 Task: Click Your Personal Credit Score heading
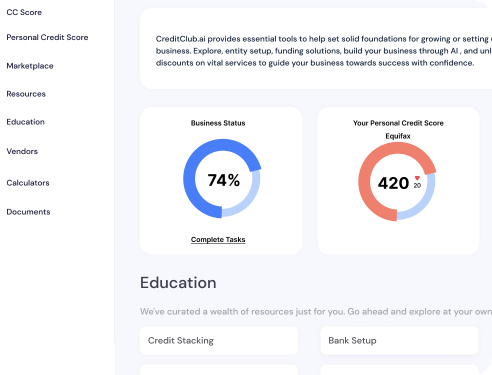click(398, 123)
